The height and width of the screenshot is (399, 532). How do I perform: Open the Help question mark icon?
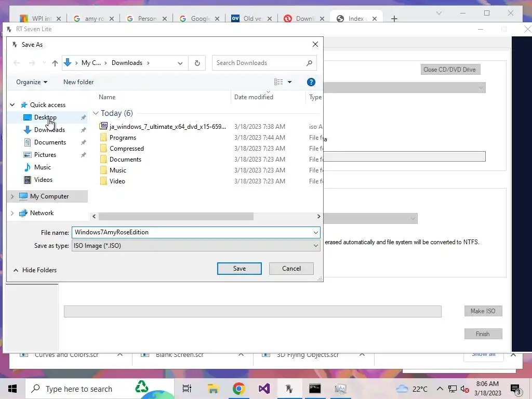coord(311,82)
